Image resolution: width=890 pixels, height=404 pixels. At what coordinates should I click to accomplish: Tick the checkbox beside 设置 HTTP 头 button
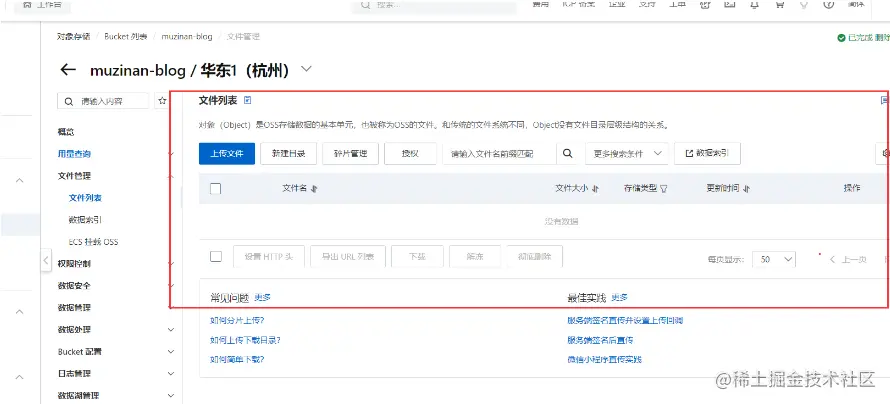216,256
